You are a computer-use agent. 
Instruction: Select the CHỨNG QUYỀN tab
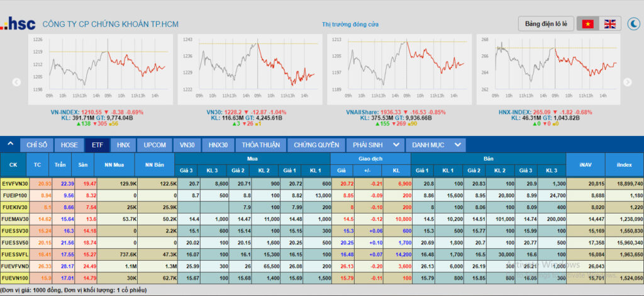click(x=316, y=145)
